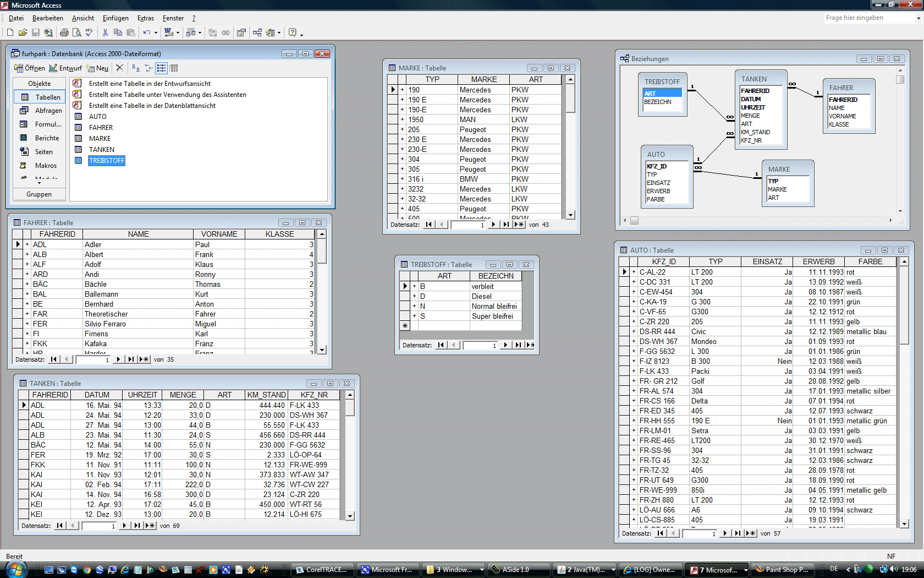924x578 pixels.
Task: Click record number field in FAHRER table
Action: pos(94,359)
